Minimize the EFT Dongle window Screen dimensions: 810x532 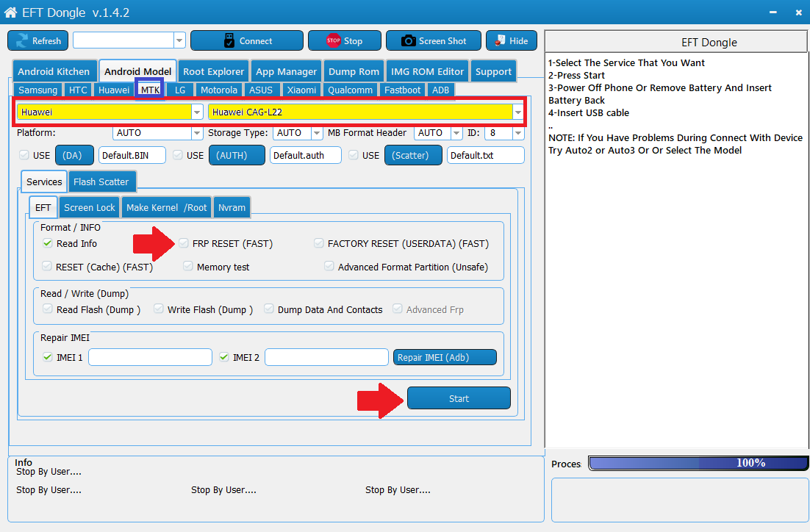point(773,12)
